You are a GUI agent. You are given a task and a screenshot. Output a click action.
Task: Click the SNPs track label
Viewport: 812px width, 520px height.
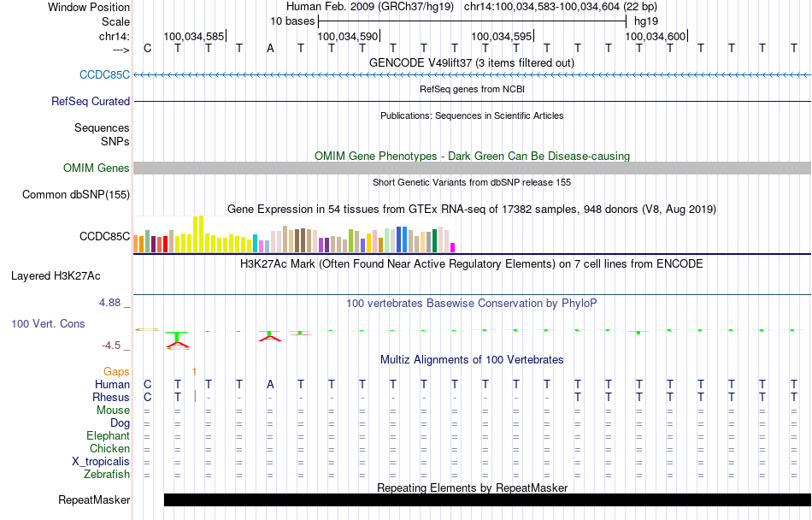(115, 141)
